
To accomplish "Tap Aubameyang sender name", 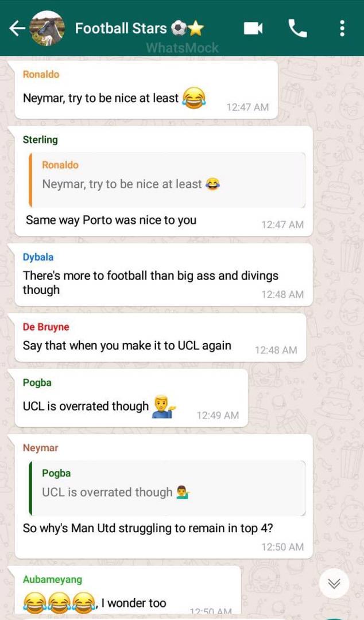I will tap(53, 579).
